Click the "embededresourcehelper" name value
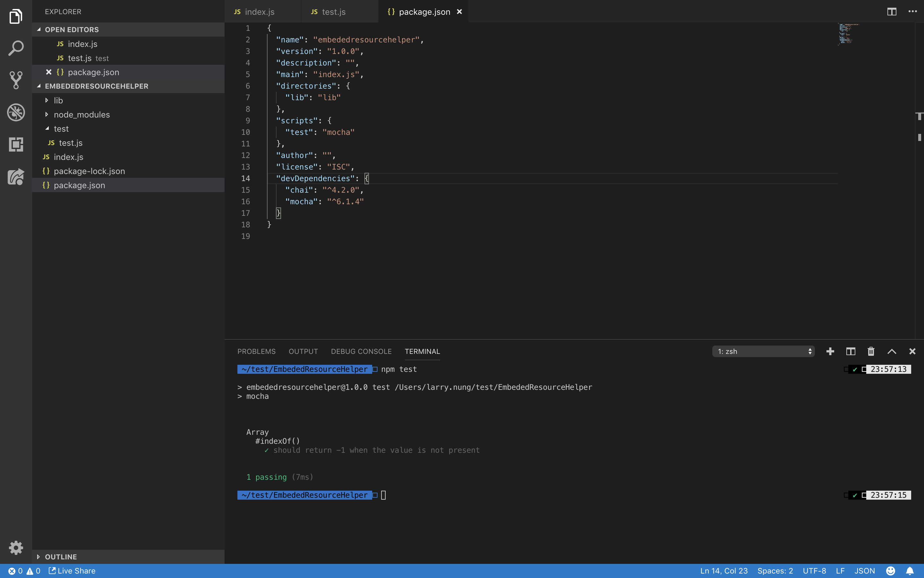924x578 pixels. (x=366, y=40)
